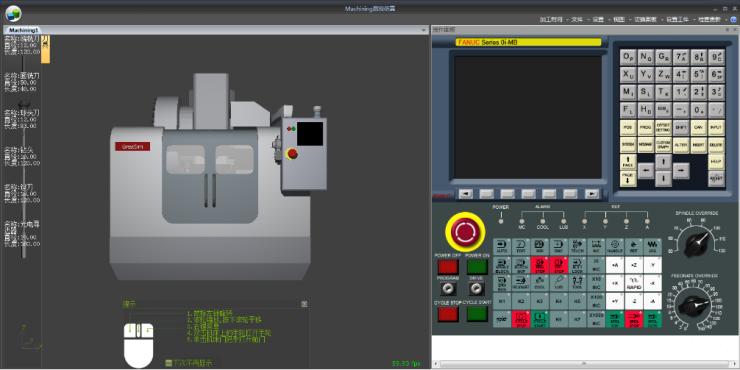
Task: Select AUTO mode on machine panel
Action: 502,246
